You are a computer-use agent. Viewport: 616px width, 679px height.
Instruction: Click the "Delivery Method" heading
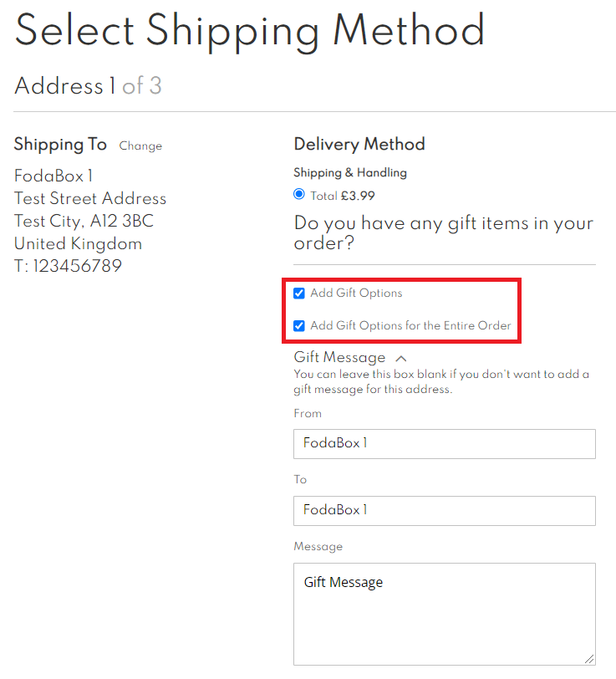click(x=359, y=144)
